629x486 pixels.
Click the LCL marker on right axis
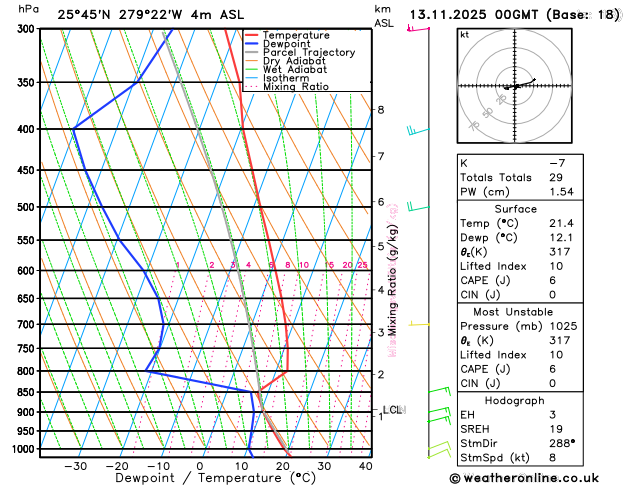tap(394, 410)
